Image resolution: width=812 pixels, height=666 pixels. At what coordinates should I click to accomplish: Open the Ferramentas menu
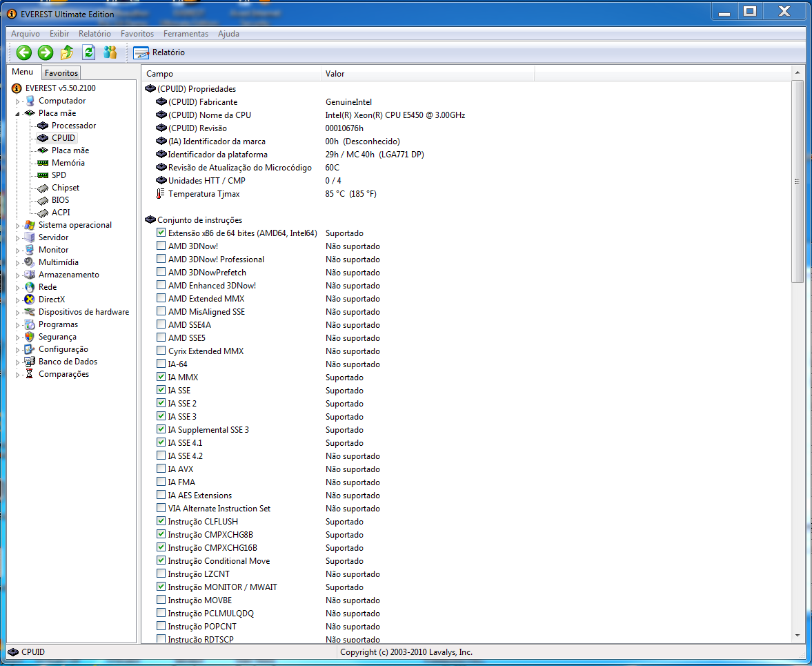point(186,34)
